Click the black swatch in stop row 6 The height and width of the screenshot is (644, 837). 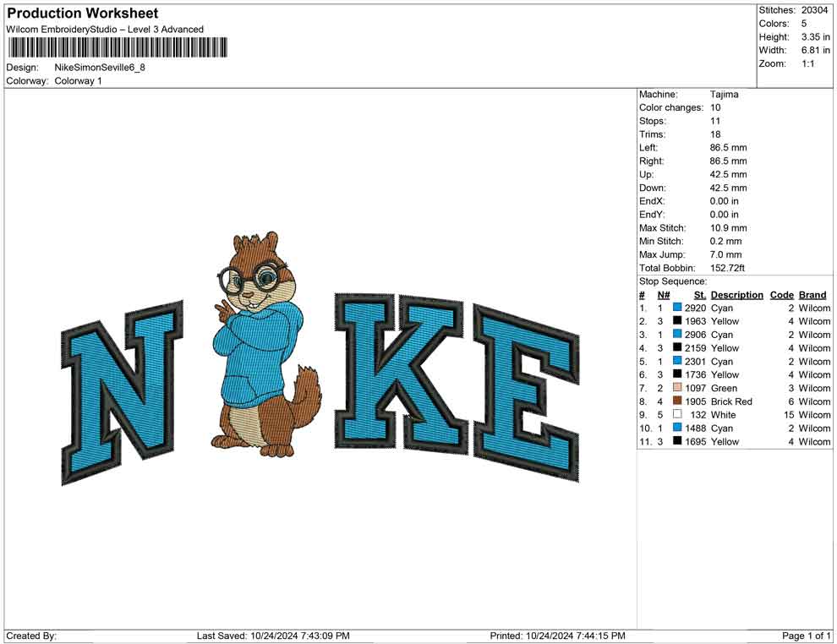[x=677, y=374]
